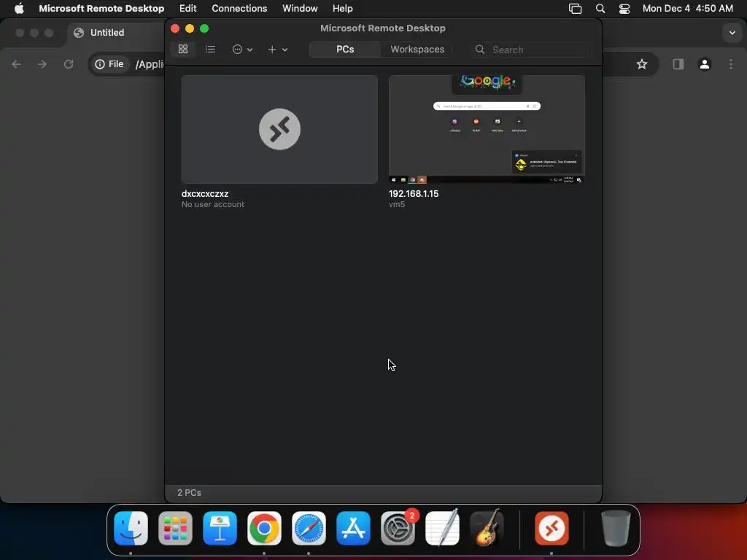This screenshot has height=560, width=747.
Task: Open the Help menu
Action: click(x=343, y=8)
